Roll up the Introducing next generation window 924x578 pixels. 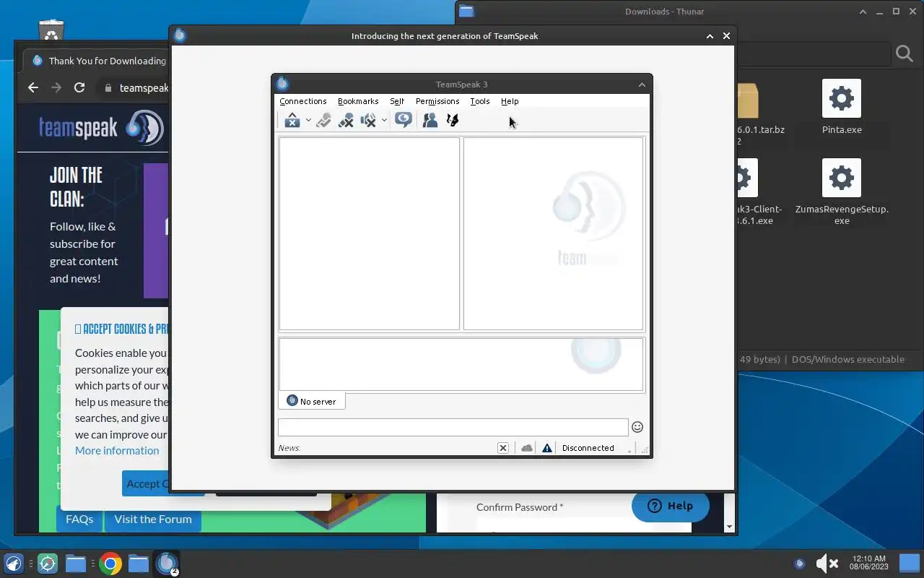point(710,36)
